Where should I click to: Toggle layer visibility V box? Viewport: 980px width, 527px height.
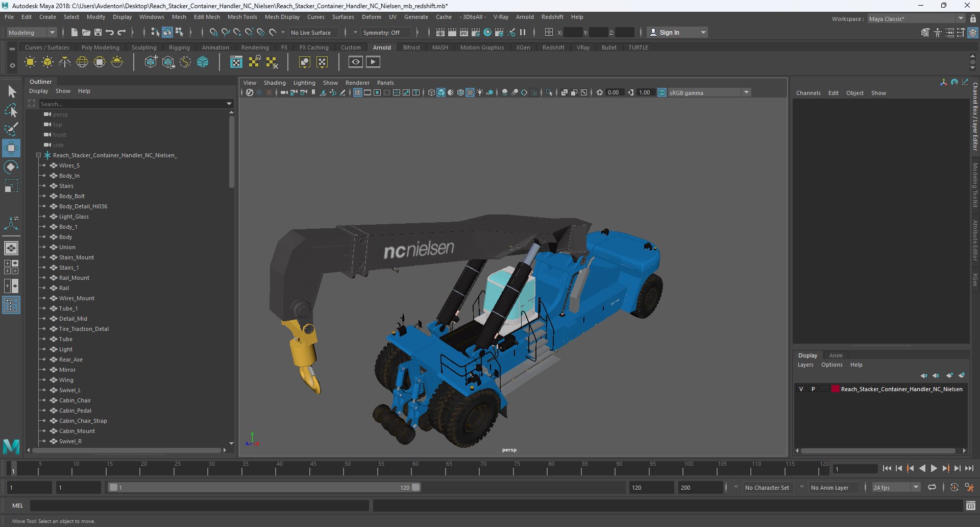coord(801,389)
